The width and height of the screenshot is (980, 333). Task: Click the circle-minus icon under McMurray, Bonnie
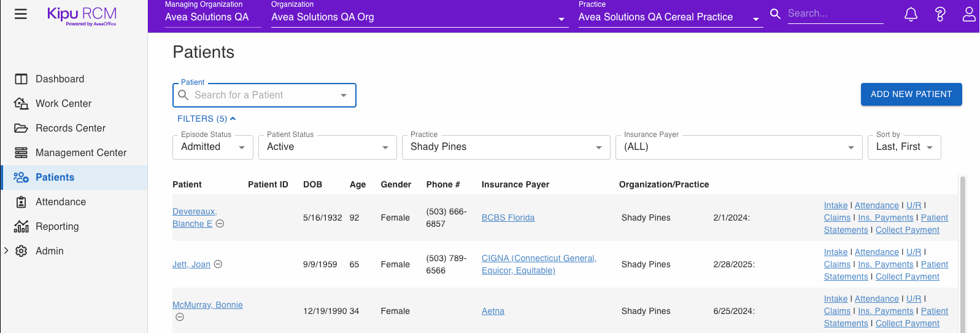click(x=180, y=317)
